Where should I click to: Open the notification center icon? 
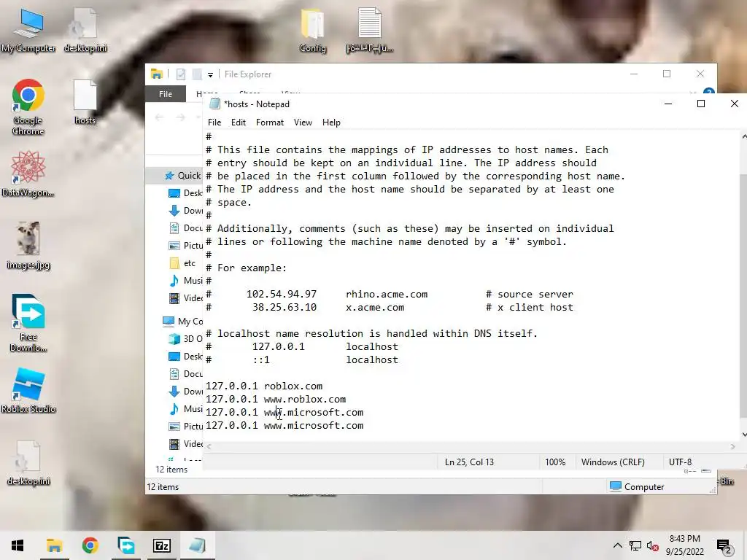click(x=724, y=547)
